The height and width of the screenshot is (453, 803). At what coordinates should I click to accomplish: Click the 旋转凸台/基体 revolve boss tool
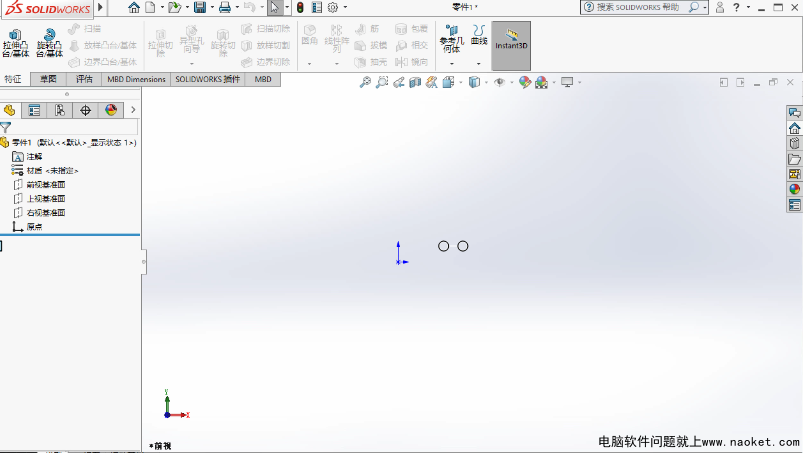click(47, 44)
